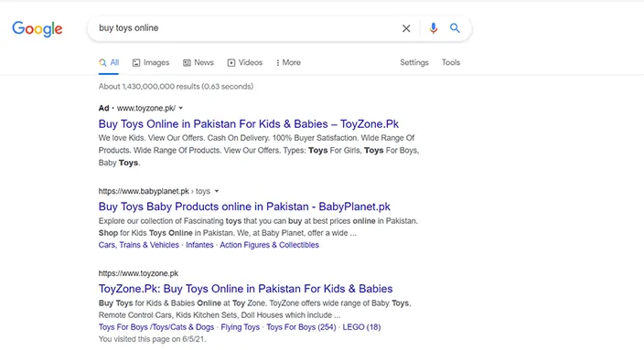Clear the search box with X icon
The image size is (644, 350).
click(406, 28)
